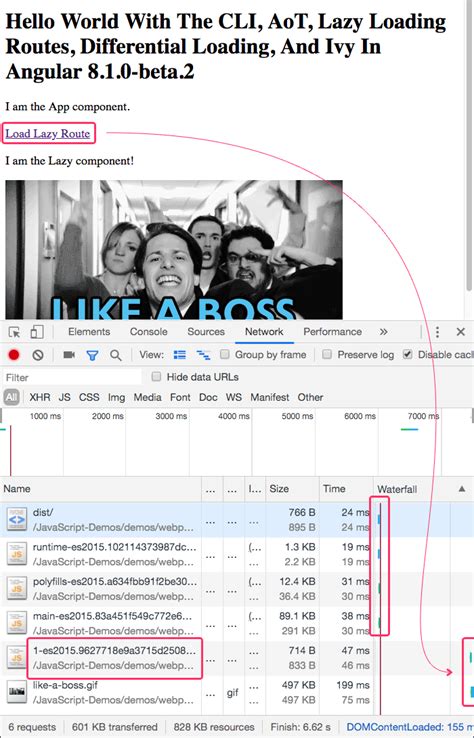This screenshot has width=474, height=738.
Task: Show overview using the waterfall view icon
Action: [x=203, y=355]
